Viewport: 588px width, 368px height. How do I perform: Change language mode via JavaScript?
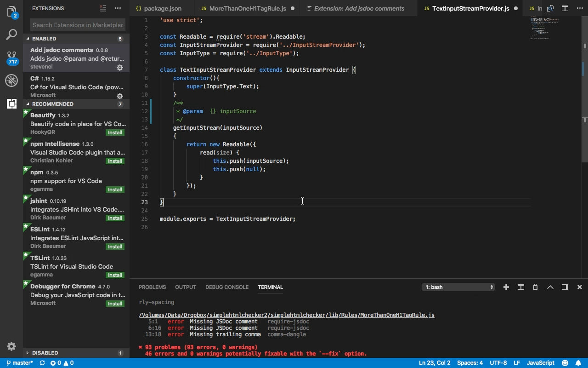pyautogui.click(x=541, y=363)
